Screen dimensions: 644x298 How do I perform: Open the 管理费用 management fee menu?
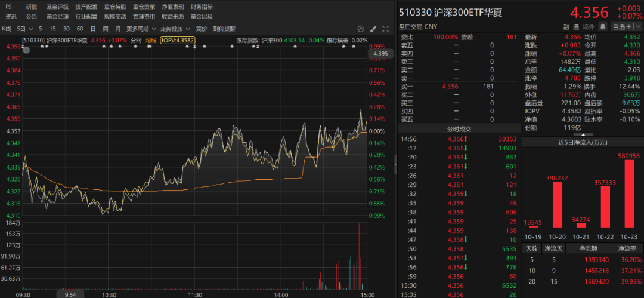[x=144, y=17]
